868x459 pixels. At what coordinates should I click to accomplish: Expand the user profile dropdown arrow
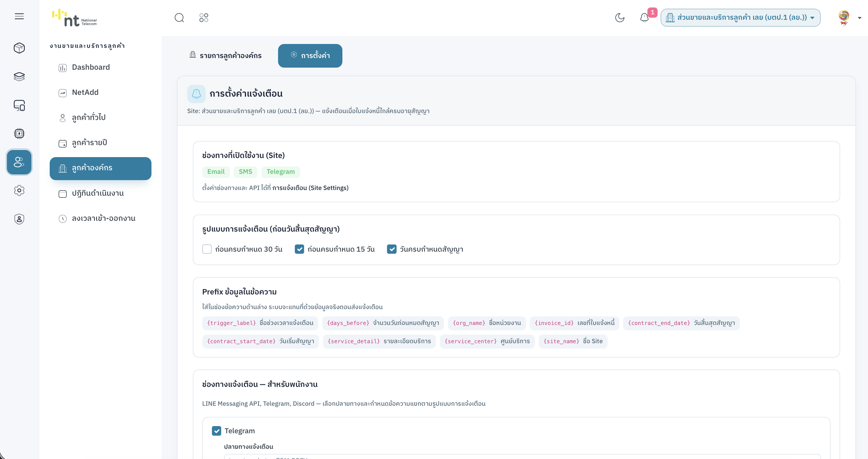coord(860,18)
